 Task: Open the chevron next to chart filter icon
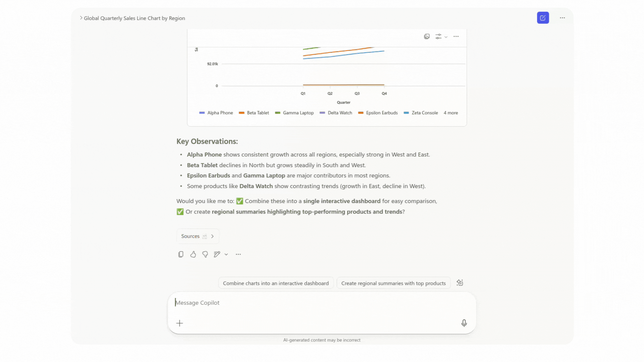pyautogui.click(x=446, y=37)
